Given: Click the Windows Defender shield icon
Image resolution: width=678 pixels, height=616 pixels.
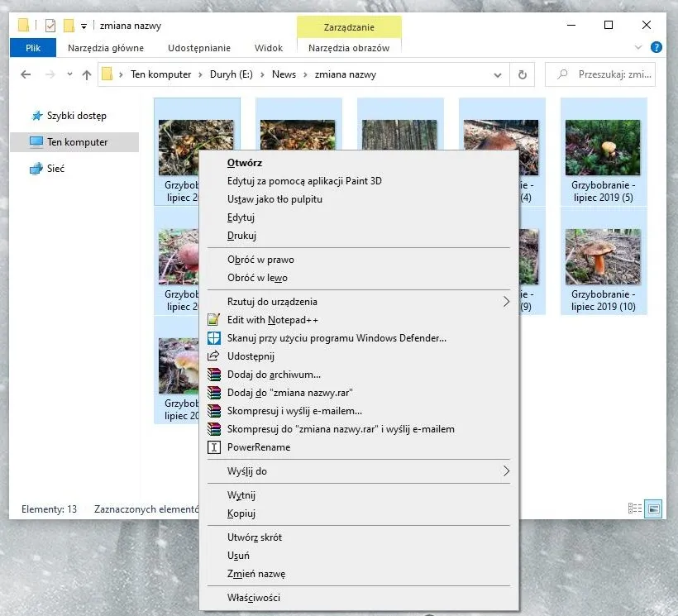Looking at the screenshot, I should click(x=214, y=338).
